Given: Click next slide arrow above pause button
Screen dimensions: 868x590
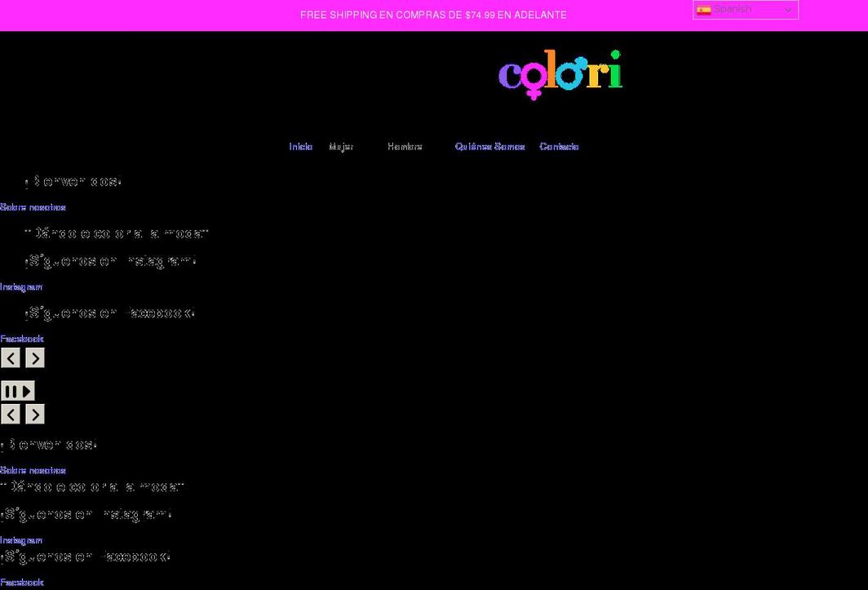Looking at the screenshot, I should tap(35, 358).
